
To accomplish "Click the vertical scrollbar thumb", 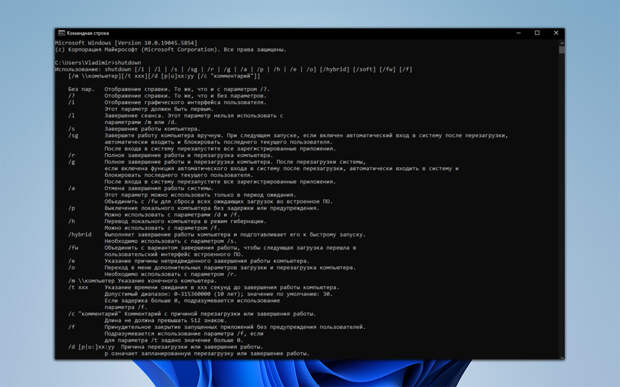I will pyautogui.click(x=562, y=50).
